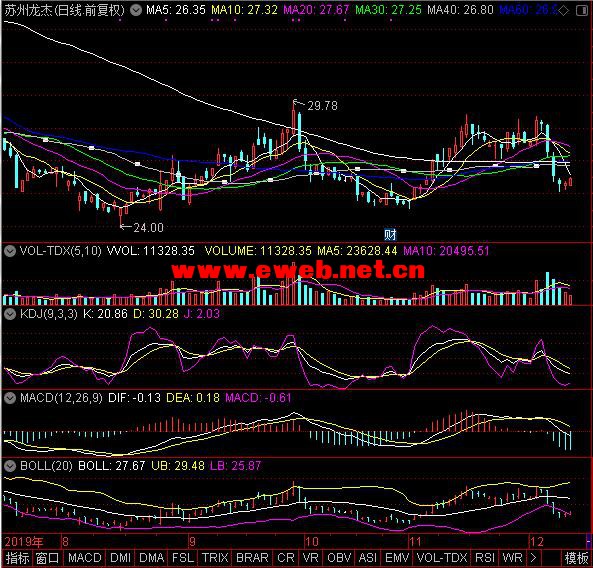Switch to the 指标 tab
The image size is (593, 568).
tap(17, 558)
